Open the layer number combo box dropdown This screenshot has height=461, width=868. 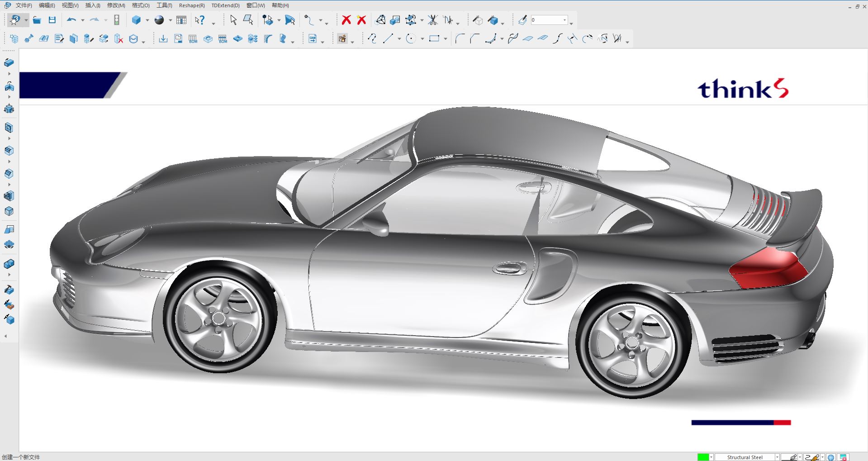564,20
